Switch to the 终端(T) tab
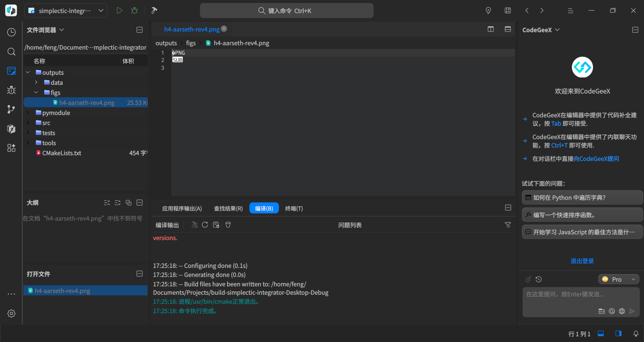Viewport: 644px width, 342px height. pyautogui.click(x=294, y=208)
